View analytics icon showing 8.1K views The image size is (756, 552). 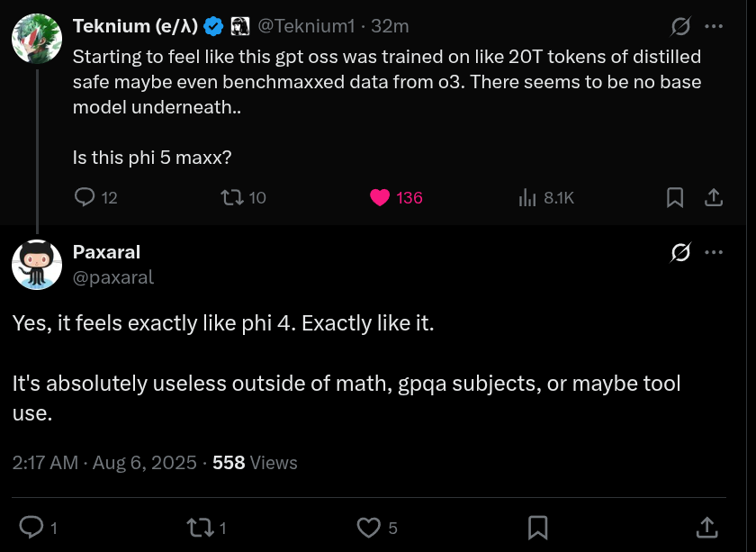[x=527, y=197]
